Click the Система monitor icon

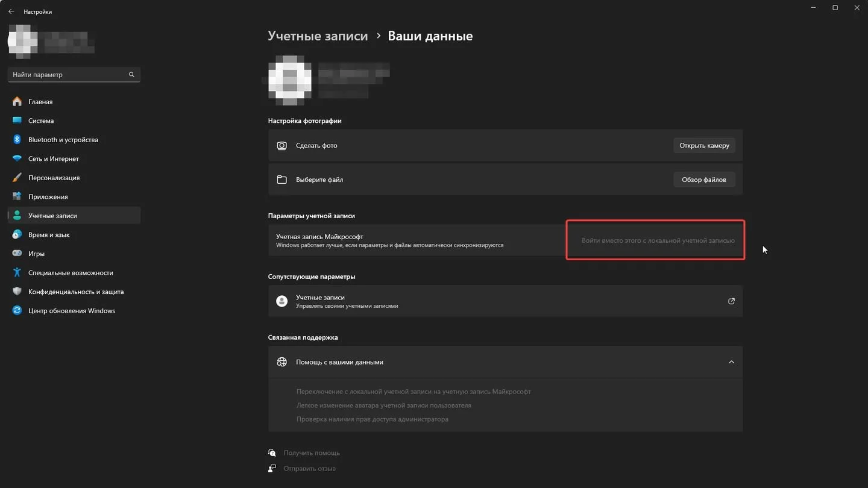point(17,120)
